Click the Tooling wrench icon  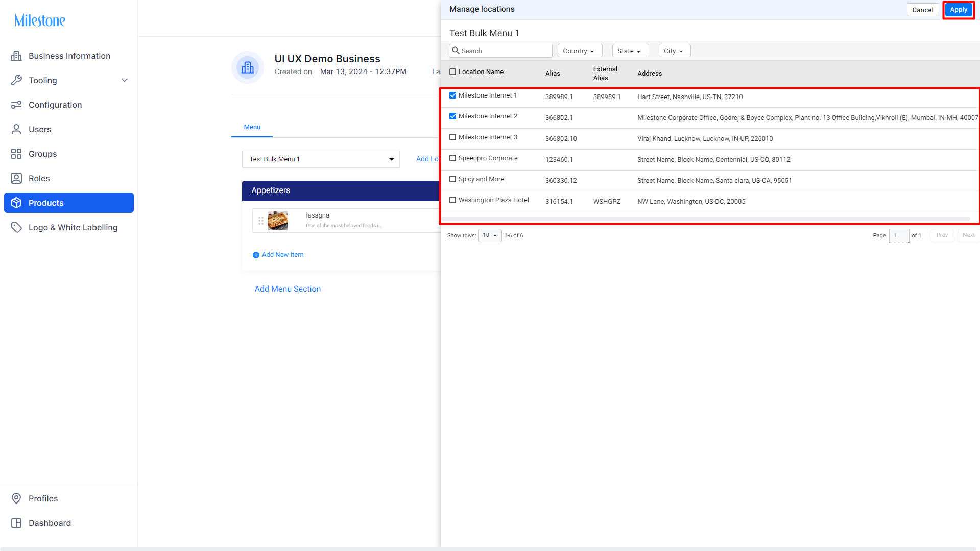pyautogui.click(x=16, y=80)
